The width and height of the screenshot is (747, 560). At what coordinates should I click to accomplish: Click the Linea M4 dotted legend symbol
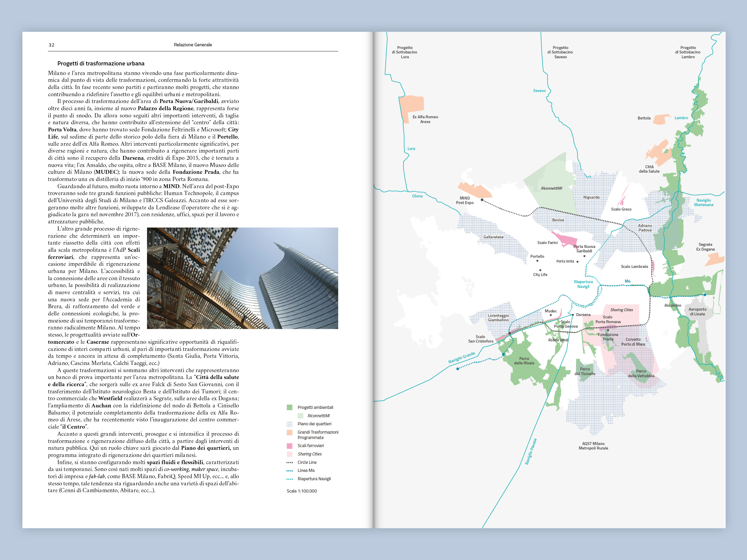tap(290, 470)
